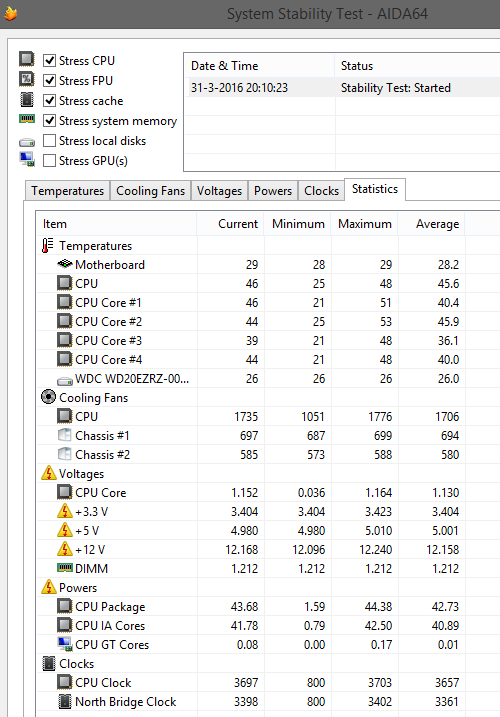Click the AIDA64 flame icon in title bar
The height and width of the screenshot is (717, 500).
pos(10,13)
